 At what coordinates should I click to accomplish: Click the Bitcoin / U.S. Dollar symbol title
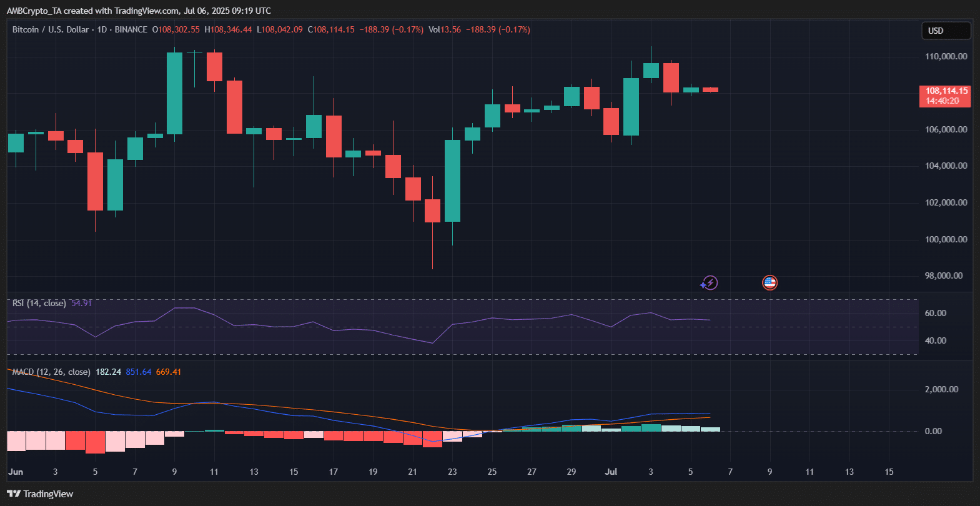click(51, 29)
